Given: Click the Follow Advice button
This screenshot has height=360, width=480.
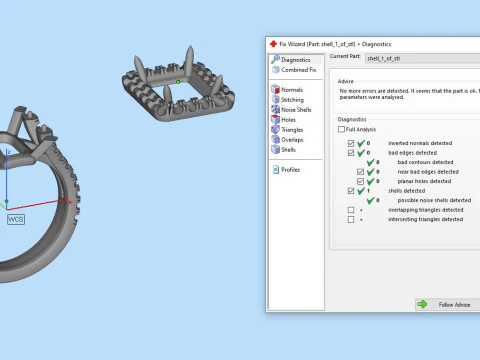Looking at the screenshot, I should pos(447,304).
